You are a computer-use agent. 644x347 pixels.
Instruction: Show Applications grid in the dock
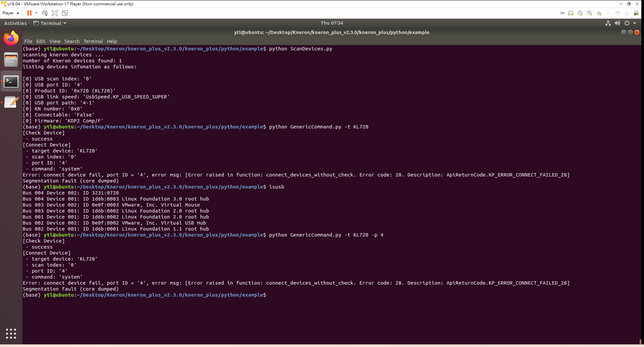point(11,334)
